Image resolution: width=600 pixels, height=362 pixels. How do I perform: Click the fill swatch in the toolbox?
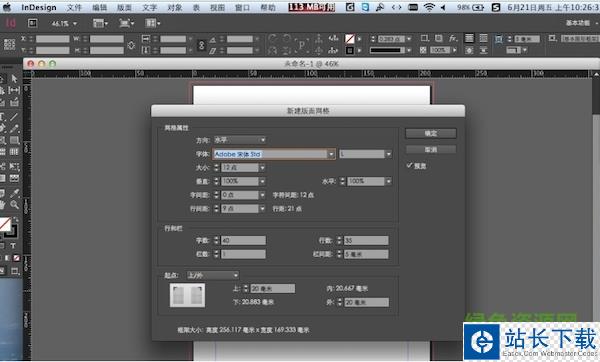pos(5,224)
